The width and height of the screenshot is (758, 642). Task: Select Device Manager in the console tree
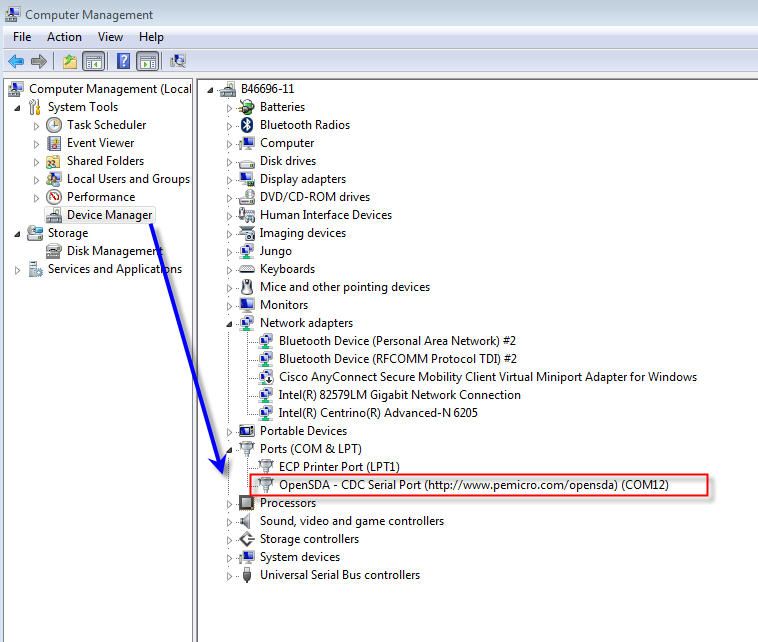point(109,215)
